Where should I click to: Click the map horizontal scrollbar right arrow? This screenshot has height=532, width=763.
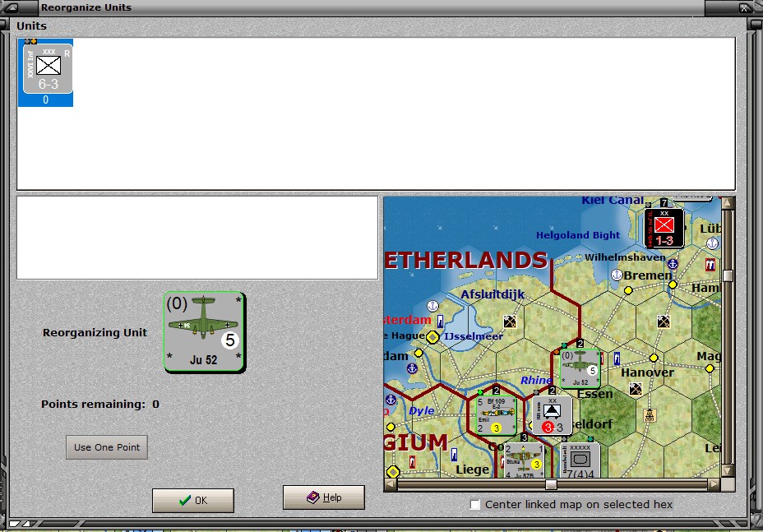pyautogui.click(x=714, y=484)
